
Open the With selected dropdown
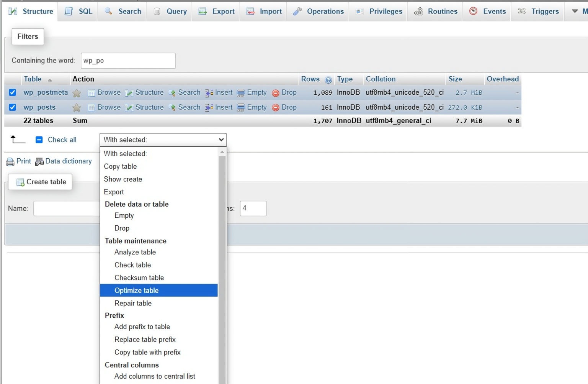[x=163, y=139]
